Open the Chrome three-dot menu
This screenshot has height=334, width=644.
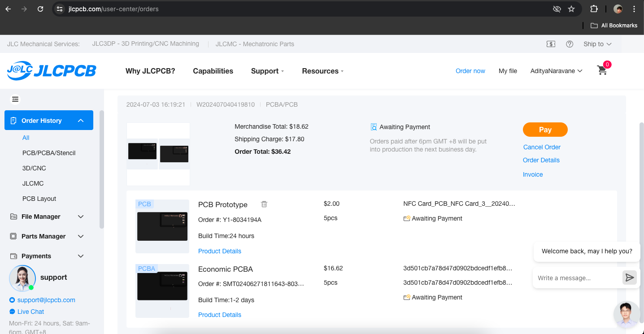(x=634, y=9)
